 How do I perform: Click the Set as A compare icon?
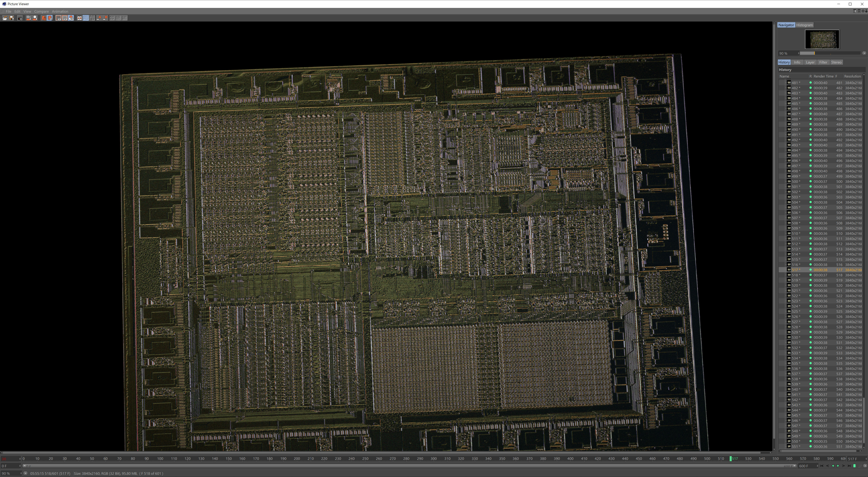pyautogui.click(x=99, y=18)
